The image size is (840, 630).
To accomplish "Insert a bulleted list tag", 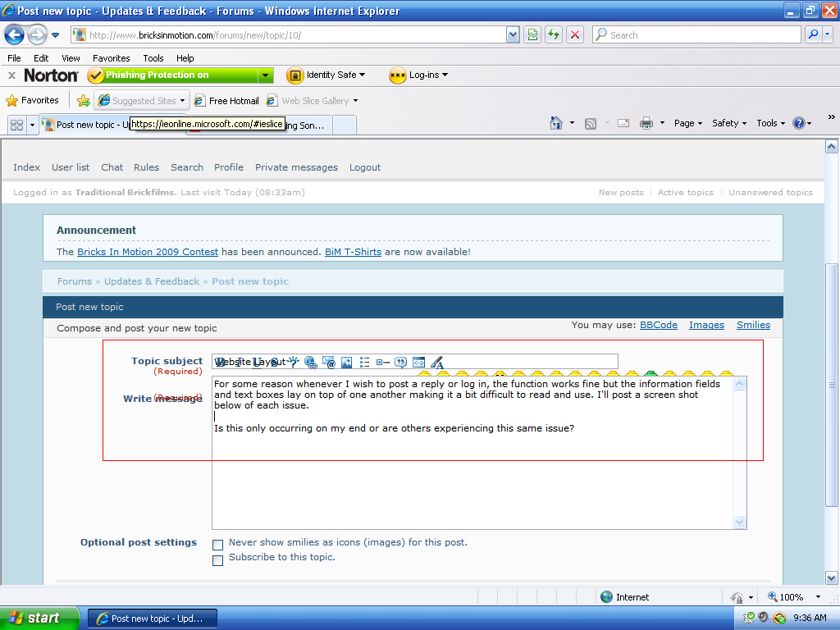I will pos(363,362).
